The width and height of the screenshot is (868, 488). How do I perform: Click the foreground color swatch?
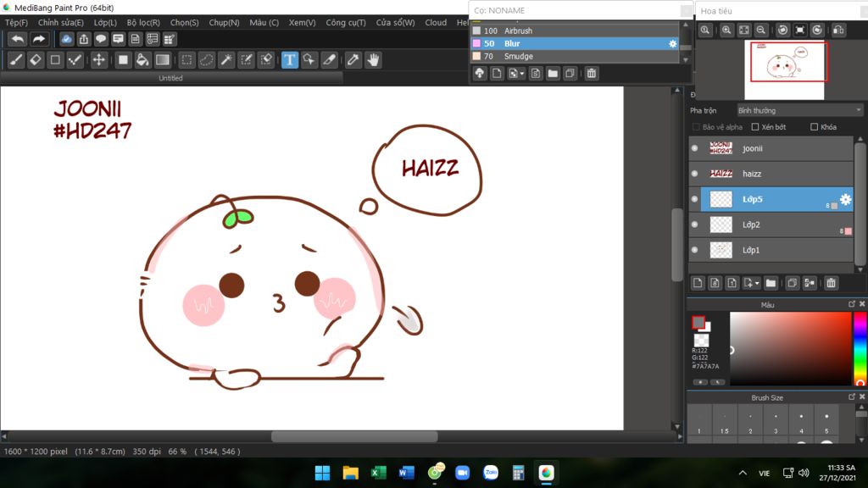click(x=698, y=322)
